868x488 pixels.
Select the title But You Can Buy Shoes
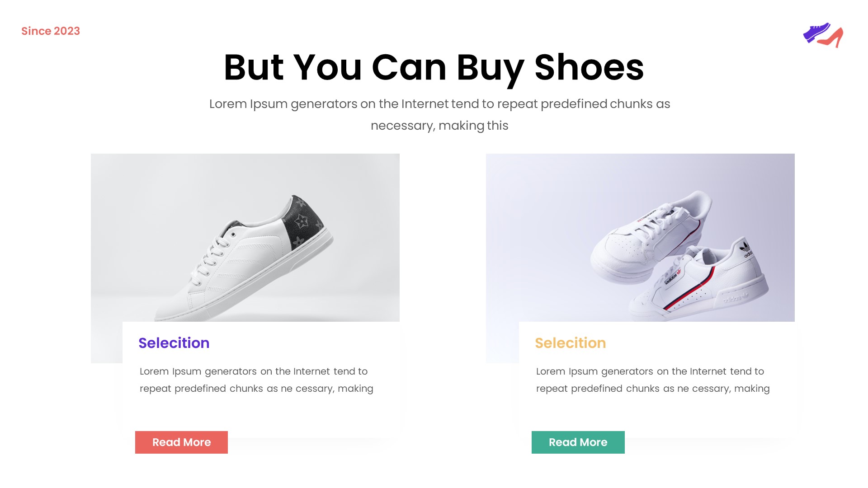tap(434, 68)
